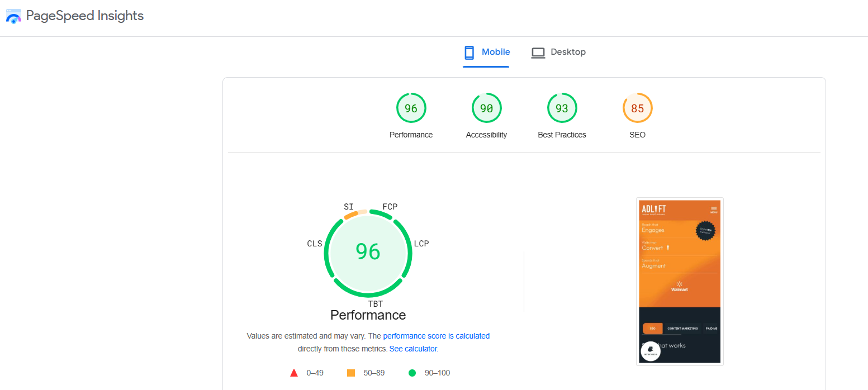Click the large 96 performance gauge
868x390 pixels.
(368, 253)
